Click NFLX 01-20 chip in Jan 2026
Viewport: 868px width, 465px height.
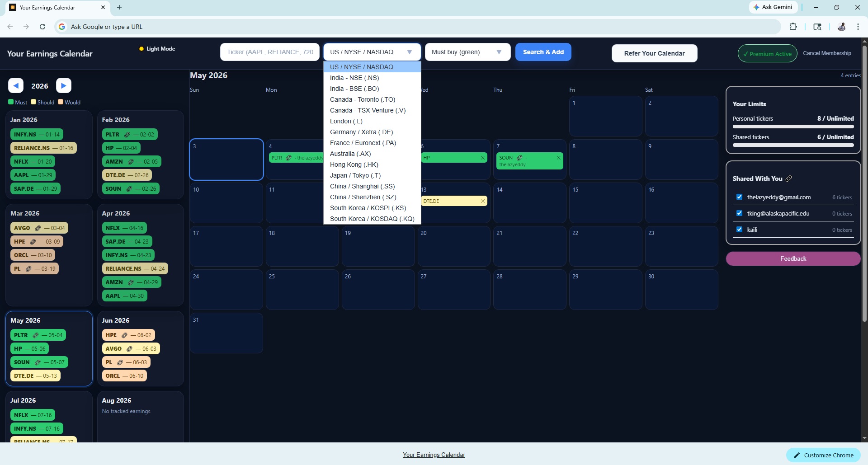[33, 162]
